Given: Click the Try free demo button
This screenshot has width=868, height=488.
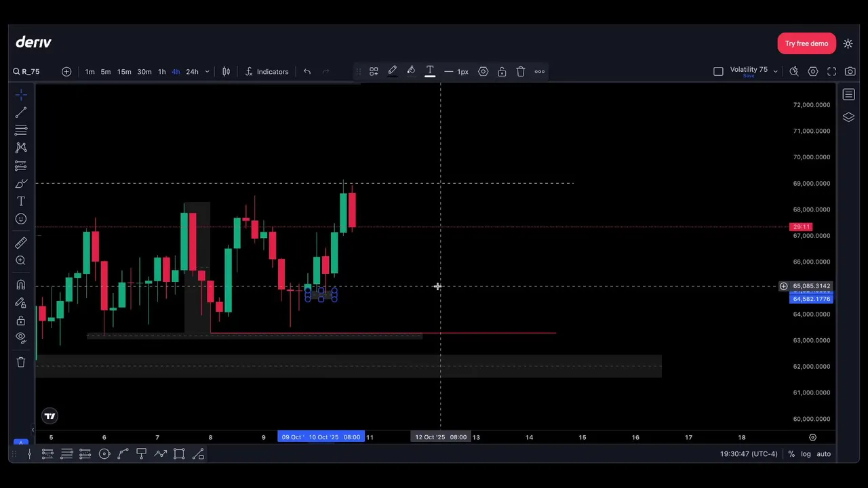Looking at the screenshot, I should pos(806,43).
